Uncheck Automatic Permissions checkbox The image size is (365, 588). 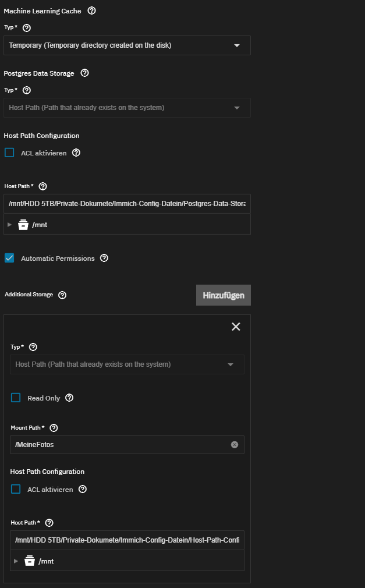click(9, 258)
